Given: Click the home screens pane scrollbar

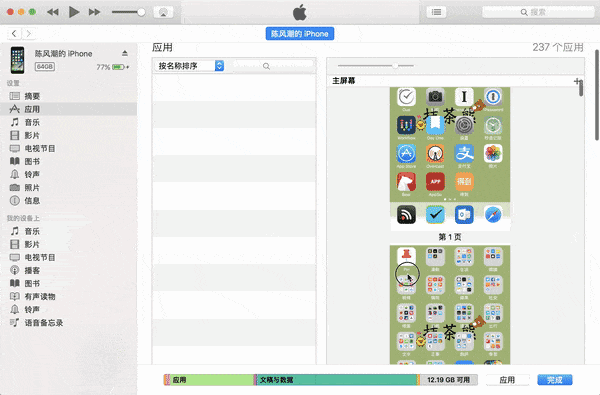Looking at the screenshot, I should pos(580,88).
